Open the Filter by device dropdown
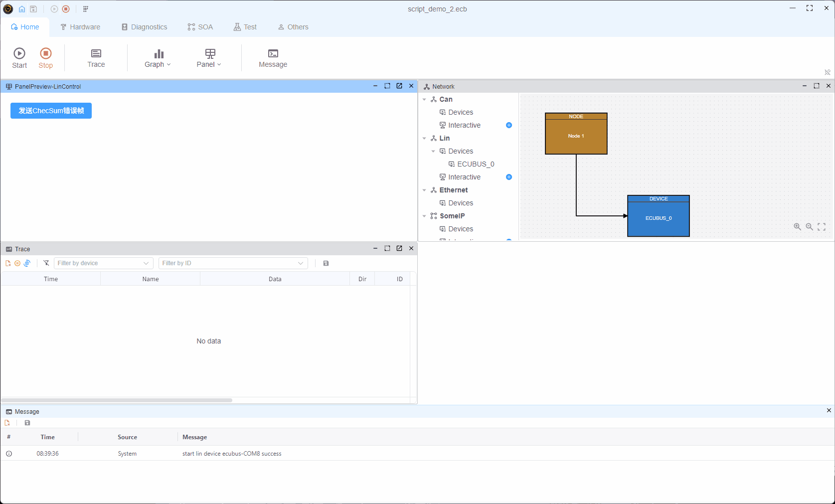The width and height of the screenshot is (835, 504). (x=103, y=263)
